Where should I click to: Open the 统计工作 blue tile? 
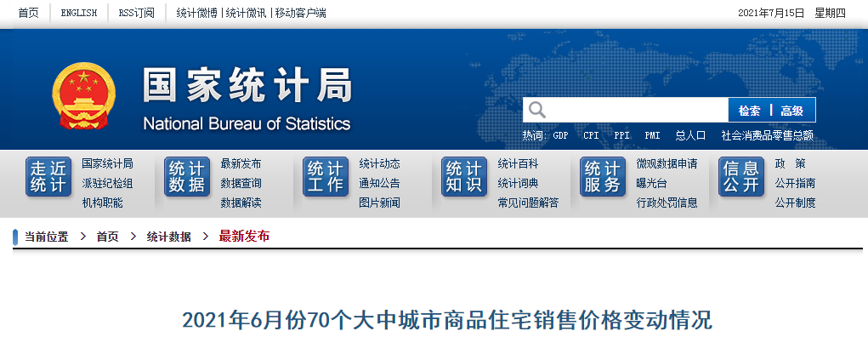[x=326, y=177]
